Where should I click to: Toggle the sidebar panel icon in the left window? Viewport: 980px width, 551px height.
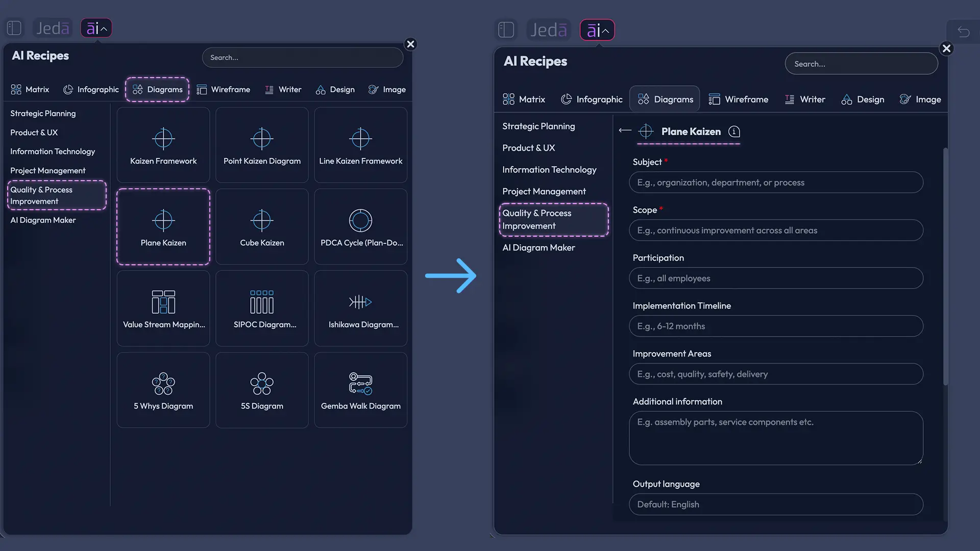click(14, 28)
